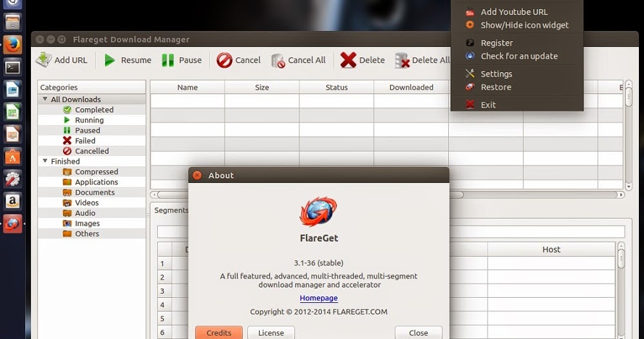Click the Cancel All toolbar icon
Viewport: 644px width, 339px height.
[x=278, y=61]
